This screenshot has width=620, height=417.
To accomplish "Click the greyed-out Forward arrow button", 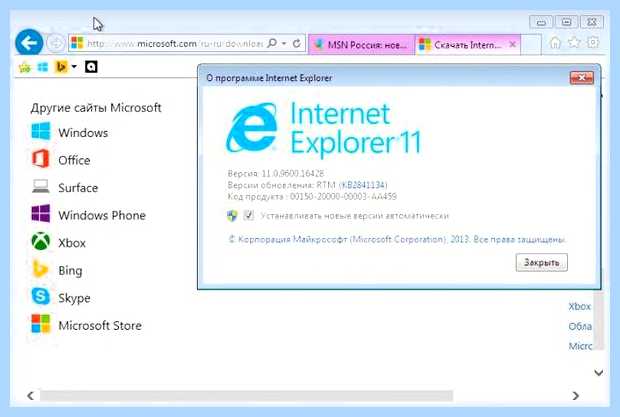I will (55, 43).
